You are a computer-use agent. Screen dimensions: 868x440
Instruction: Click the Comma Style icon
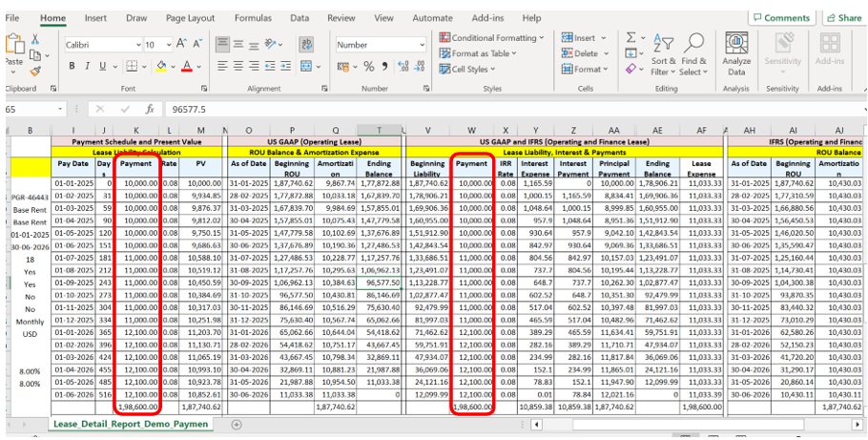pos(385,67)
